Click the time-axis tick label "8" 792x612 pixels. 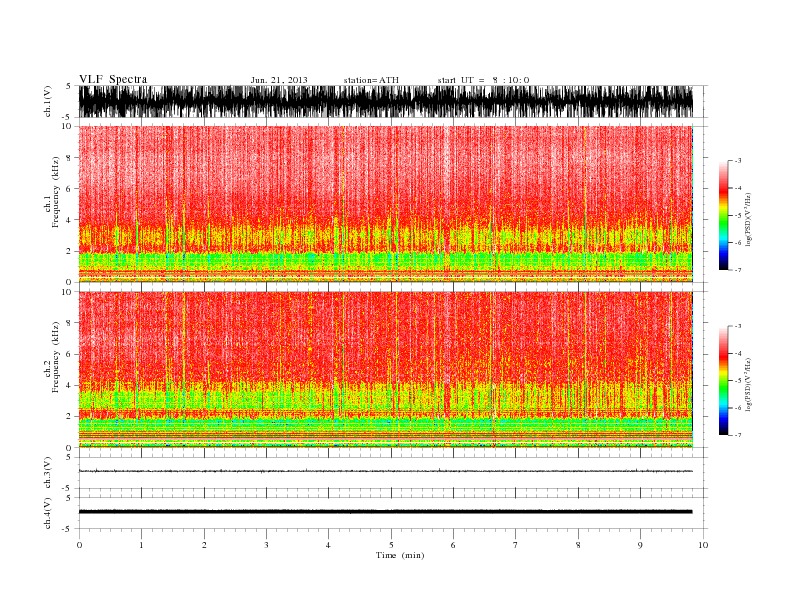coord(578,545)
